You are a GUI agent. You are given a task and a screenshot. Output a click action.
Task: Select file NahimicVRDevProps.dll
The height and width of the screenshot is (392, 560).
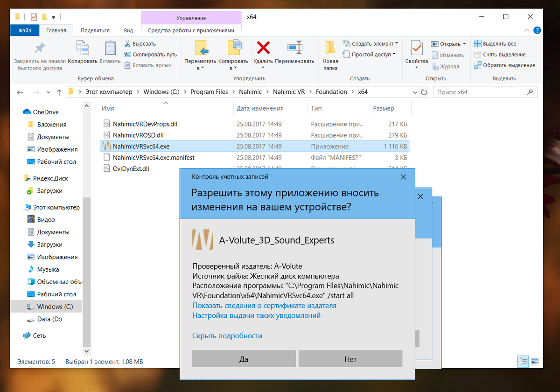pos(145,124)
